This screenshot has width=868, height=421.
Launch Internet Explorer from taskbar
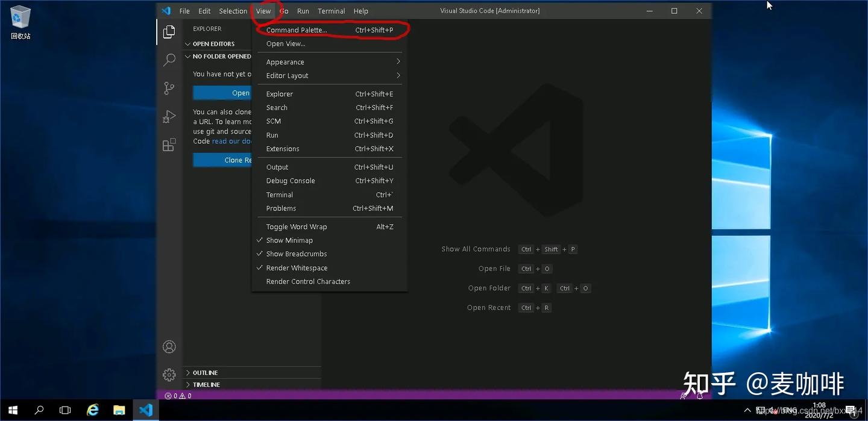click(92, 410)
